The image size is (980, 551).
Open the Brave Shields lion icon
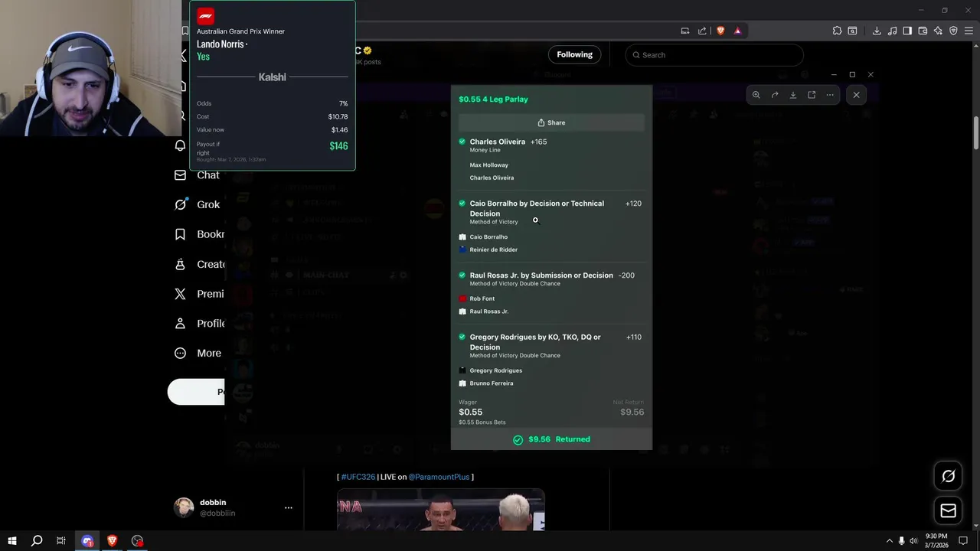tap(720, 31)
